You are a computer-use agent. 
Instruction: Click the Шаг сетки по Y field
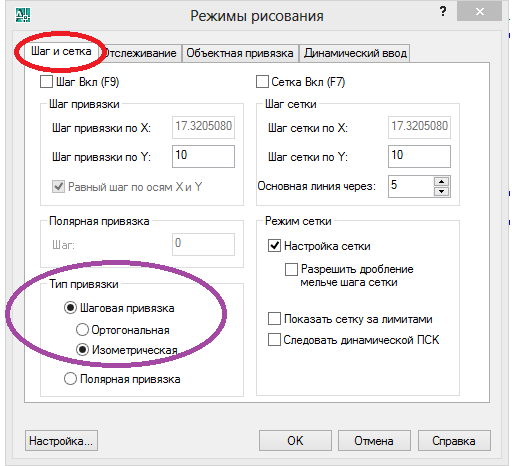tap(419, 156)
